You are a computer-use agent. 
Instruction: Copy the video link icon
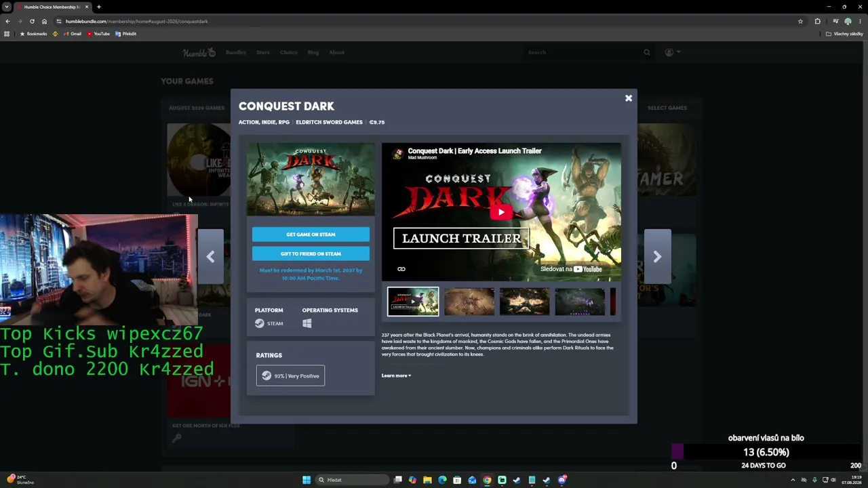401,269
